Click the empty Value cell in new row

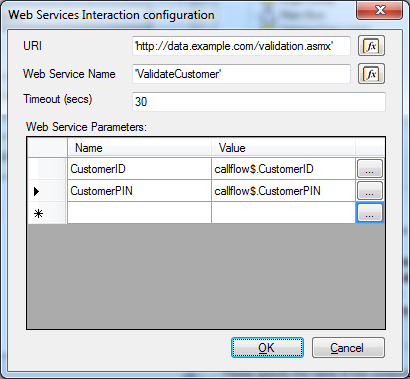(283, 213)
